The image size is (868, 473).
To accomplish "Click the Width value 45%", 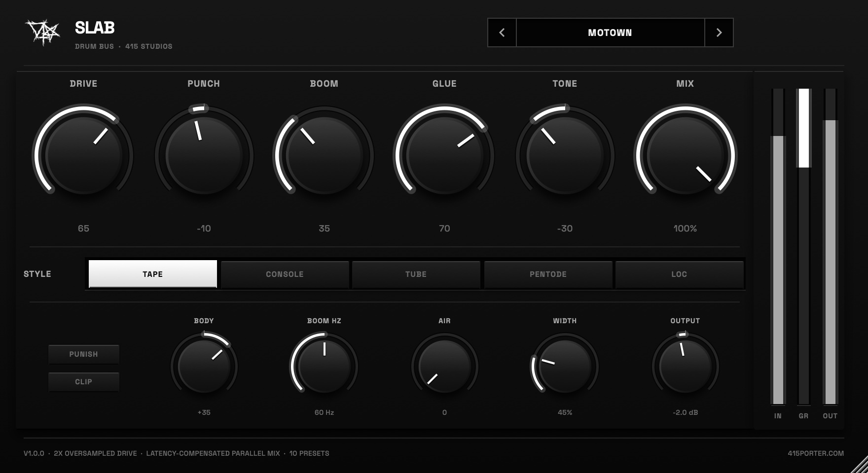I will tap(565, 412).
